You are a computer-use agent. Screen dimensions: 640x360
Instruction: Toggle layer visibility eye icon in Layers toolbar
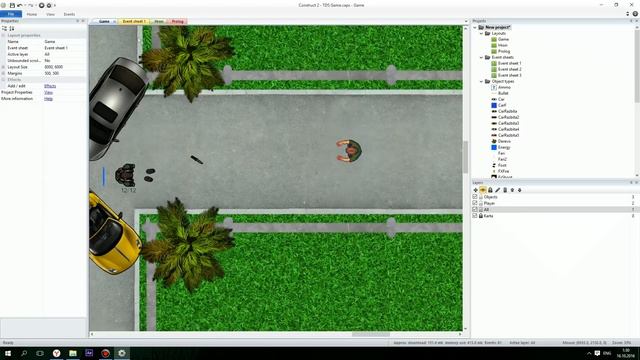coord(483,190)
